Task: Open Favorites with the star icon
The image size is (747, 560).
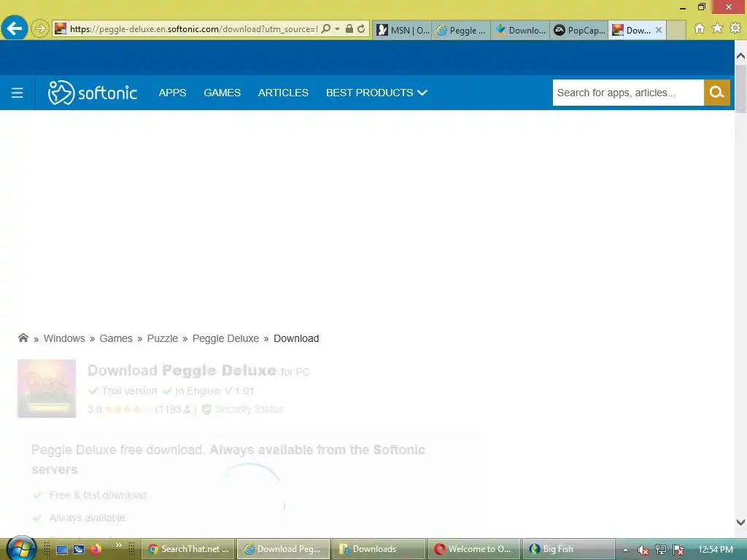Action: (x=718, y=28)
